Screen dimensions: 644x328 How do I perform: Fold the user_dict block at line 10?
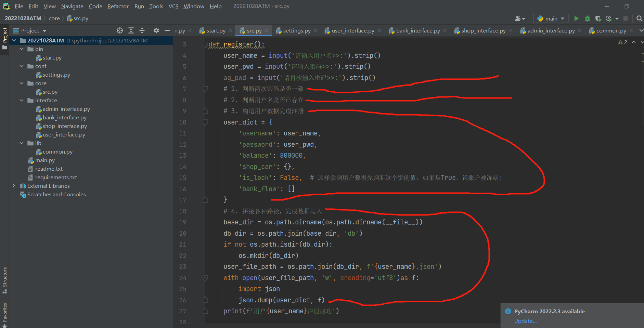pos(205,122)
